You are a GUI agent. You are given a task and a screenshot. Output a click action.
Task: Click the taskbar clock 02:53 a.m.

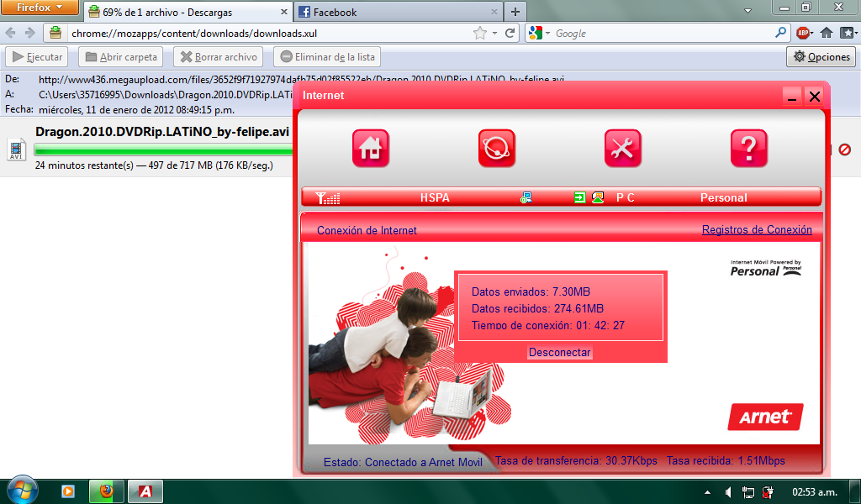[x=815, y=492]
